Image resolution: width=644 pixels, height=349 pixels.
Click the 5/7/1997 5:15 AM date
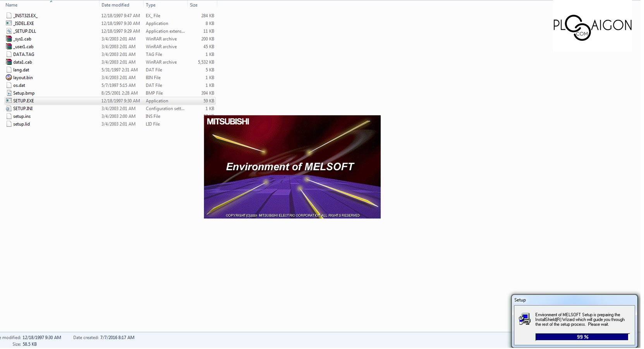[118, 85]
